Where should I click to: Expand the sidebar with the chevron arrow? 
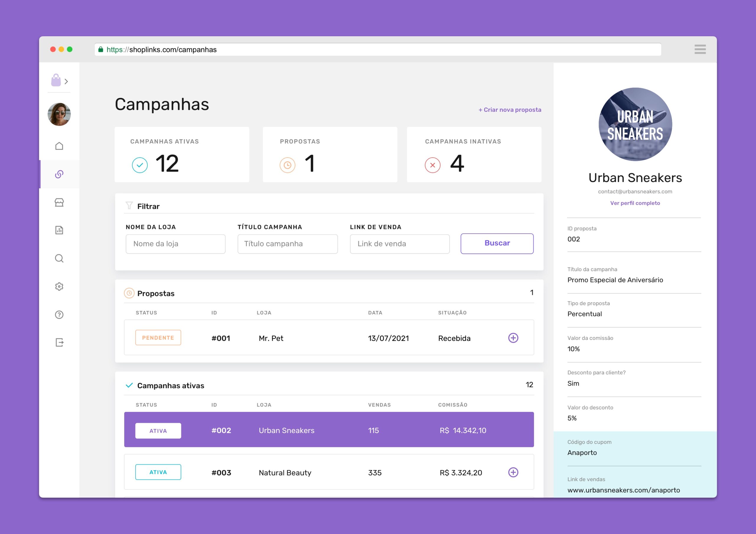(66, 81)
